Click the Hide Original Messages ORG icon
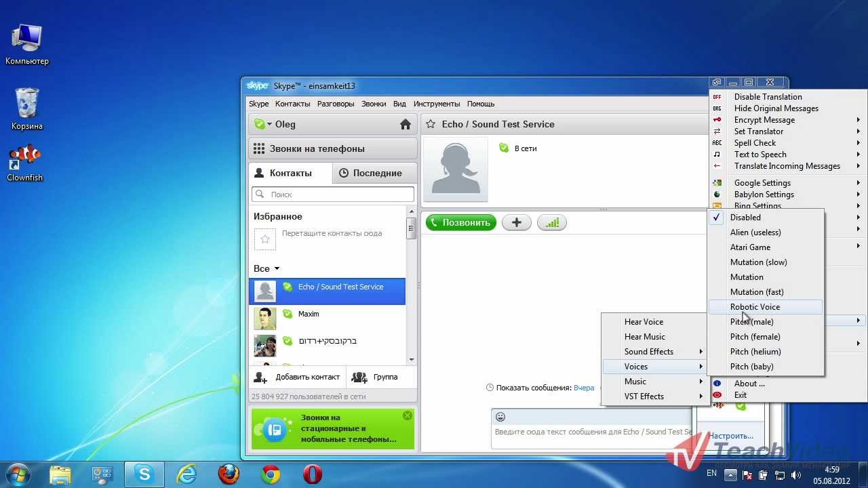 pos(717,108)
